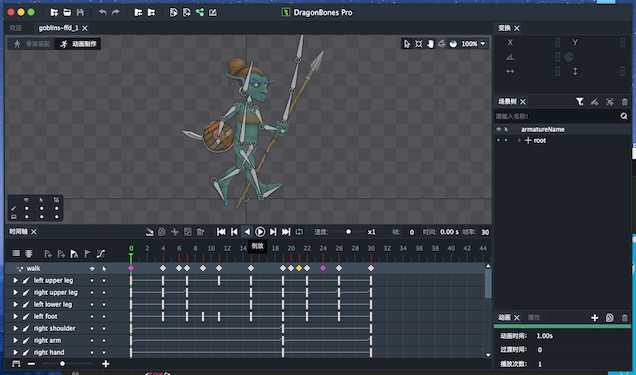The image size is (636, 375).
Task: Click the search magnifier in scene tree
Action: pyautogui.click(x=624, y=116)
